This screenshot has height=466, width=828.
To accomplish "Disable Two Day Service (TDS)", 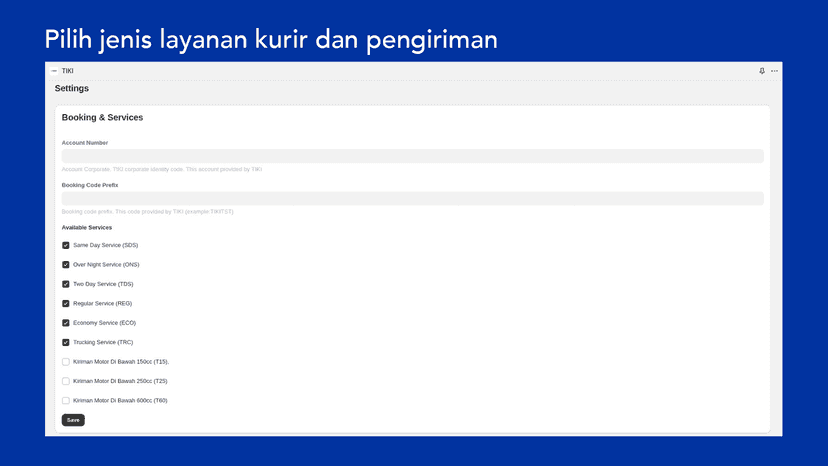I will coord(65,284).
